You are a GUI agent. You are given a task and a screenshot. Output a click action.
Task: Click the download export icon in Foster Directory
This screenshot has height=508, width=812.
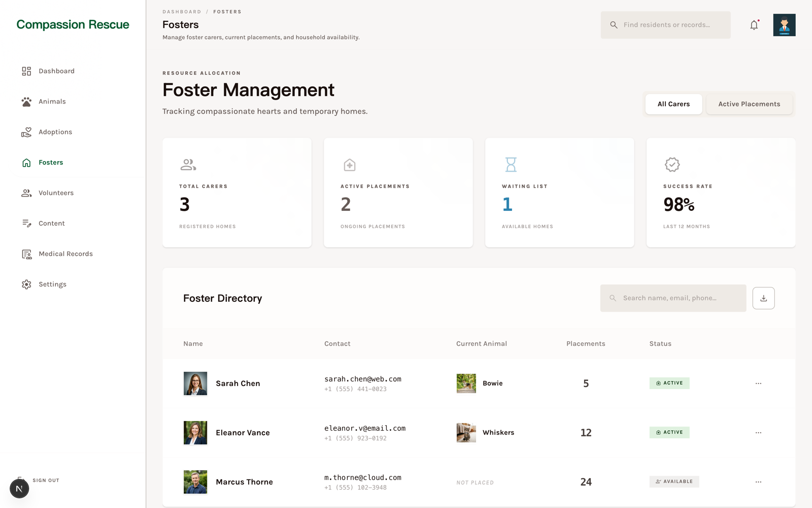point(763,298)
